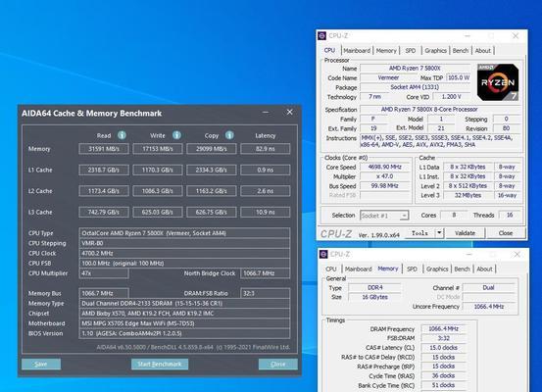Open SPD tab in bottom CPU-Z window
The width and height of the screenshot is (542, 392).
(x=412, y=269)
